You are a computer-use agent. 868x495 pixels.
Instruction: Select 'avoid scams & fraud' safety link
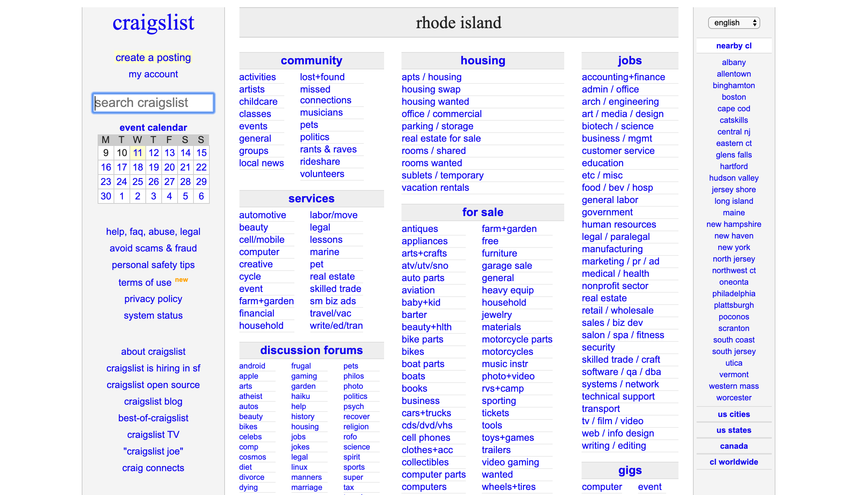153,248
